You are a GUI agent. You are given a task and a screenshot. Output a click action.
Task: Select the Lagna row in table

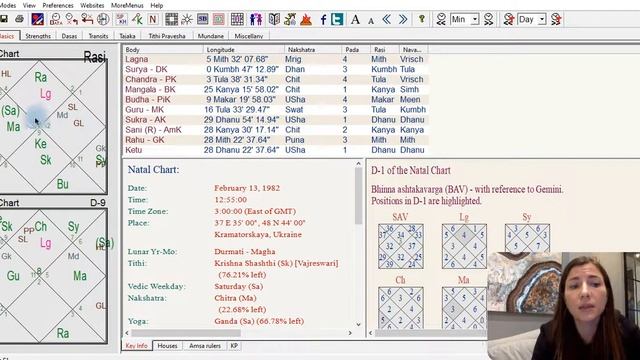[x=276, y=59]
